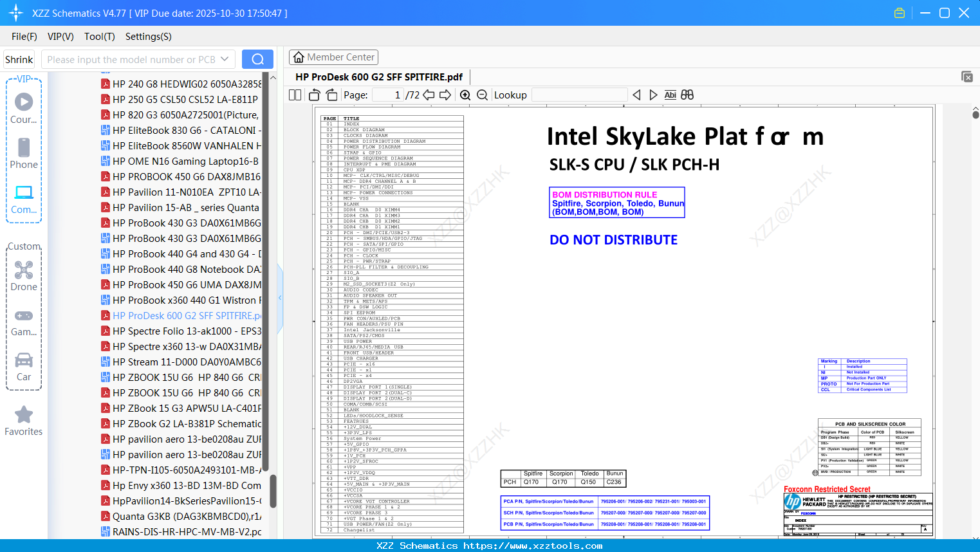This screenshot has height=552, width=980.
Task: Open HP ZBook G2 LA-B381P Schematic file
Action: point(181,423)
